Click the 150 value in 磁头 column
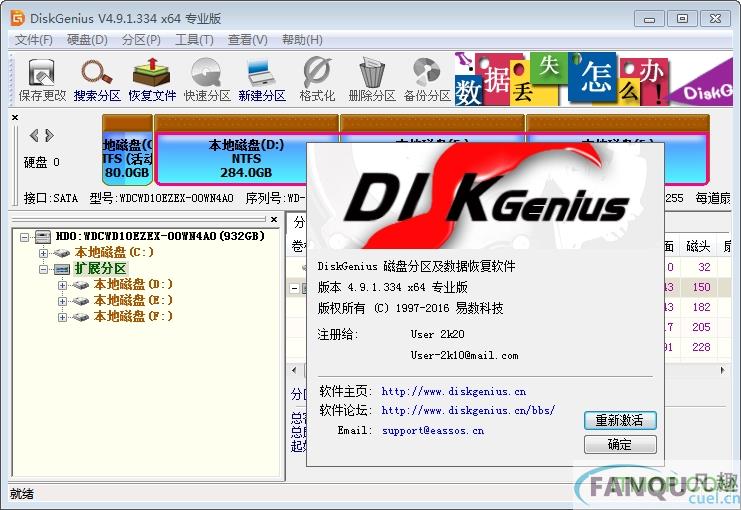Image resolution: width=741 pixels, height=510 pixels. pyautogui.click(x=701, y=287)
